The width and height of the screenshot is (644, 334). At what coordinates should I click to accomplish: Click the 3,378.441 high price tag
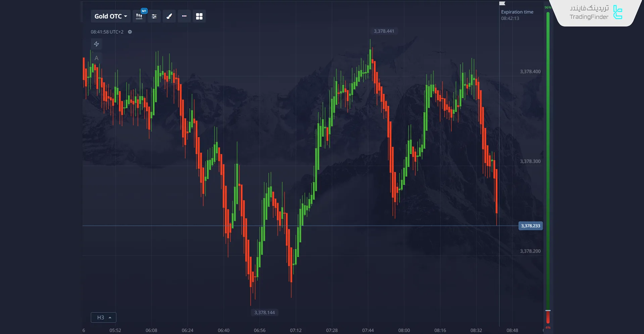(384, 31)
